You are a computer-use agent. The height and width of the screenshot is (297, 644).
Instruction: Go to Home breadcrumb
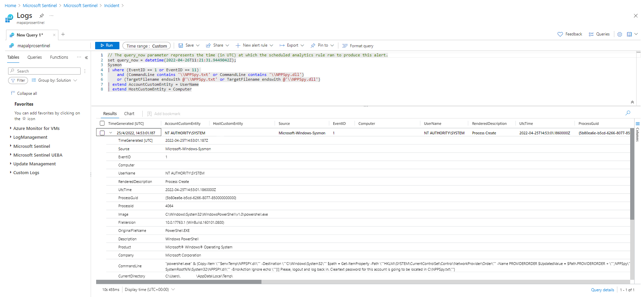pyautogui.click(x=10, y=6)
